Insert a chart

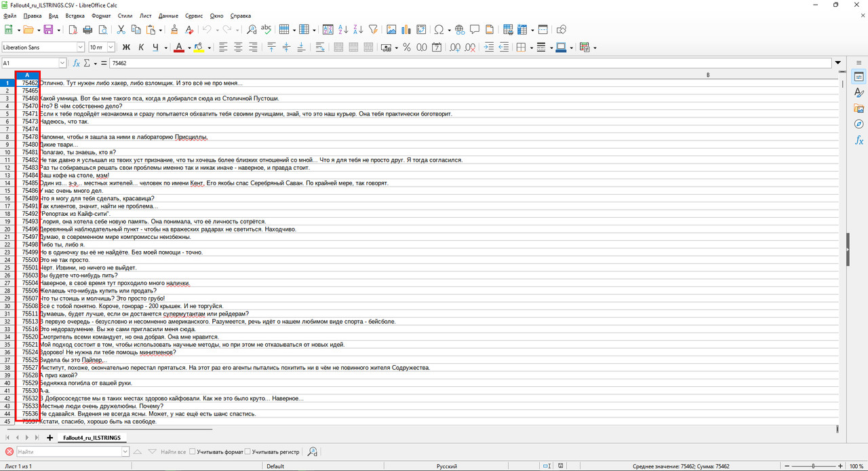(x=406, y=30)
